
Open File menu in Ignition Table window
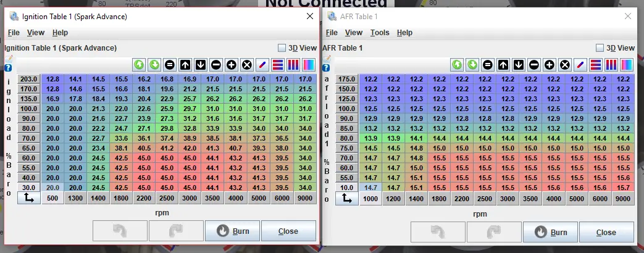coord(14,33)
